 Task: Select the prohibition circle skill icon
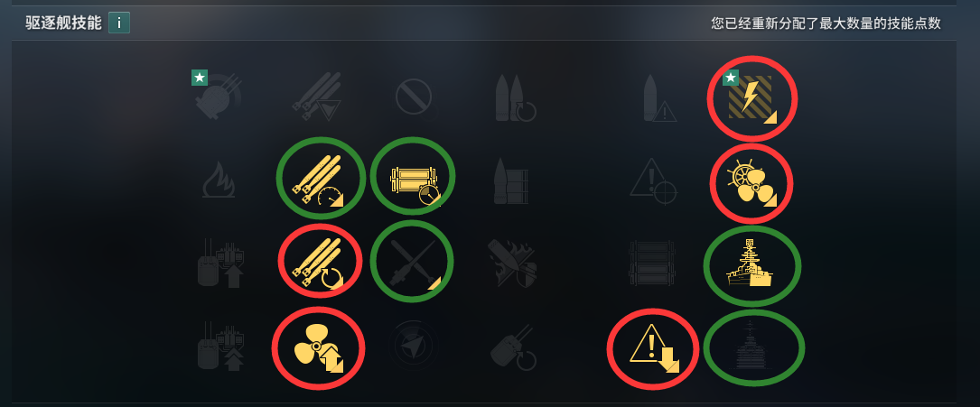click(x=413, y=98)
